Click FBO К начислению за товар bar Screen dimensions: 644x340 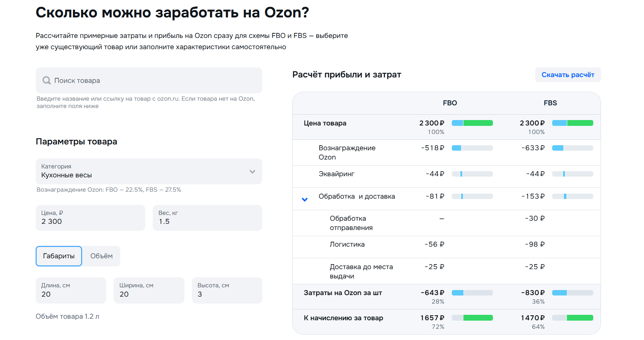pos(472,318)
